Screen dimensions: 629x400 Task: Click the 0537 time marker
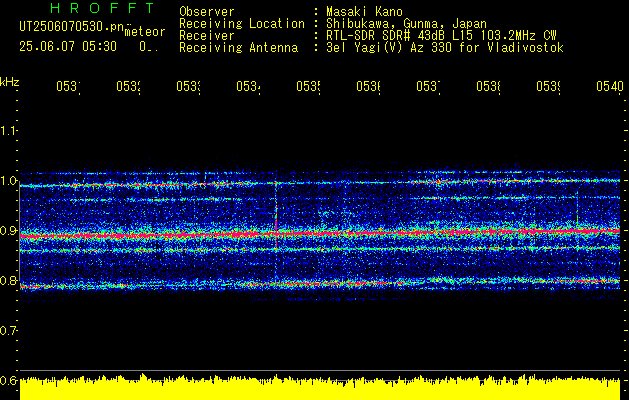pyautogui.click(x=428, y=86)
